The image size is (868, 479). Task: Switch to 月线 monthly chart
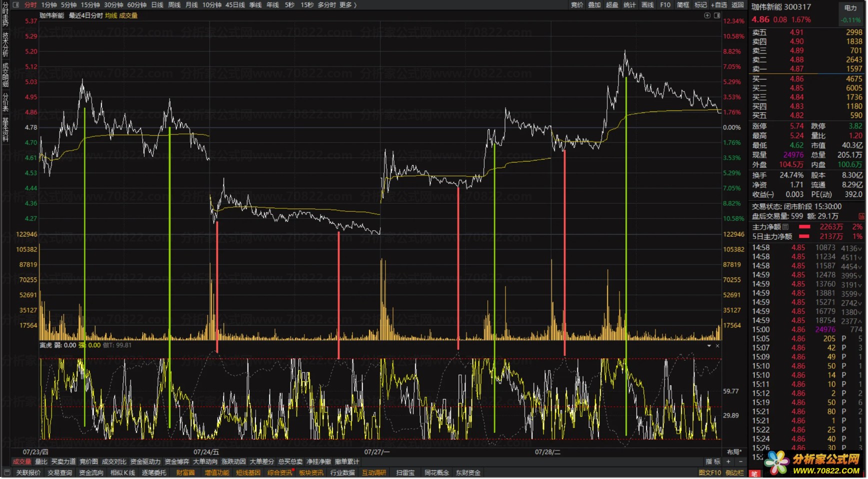pos(191,5)
